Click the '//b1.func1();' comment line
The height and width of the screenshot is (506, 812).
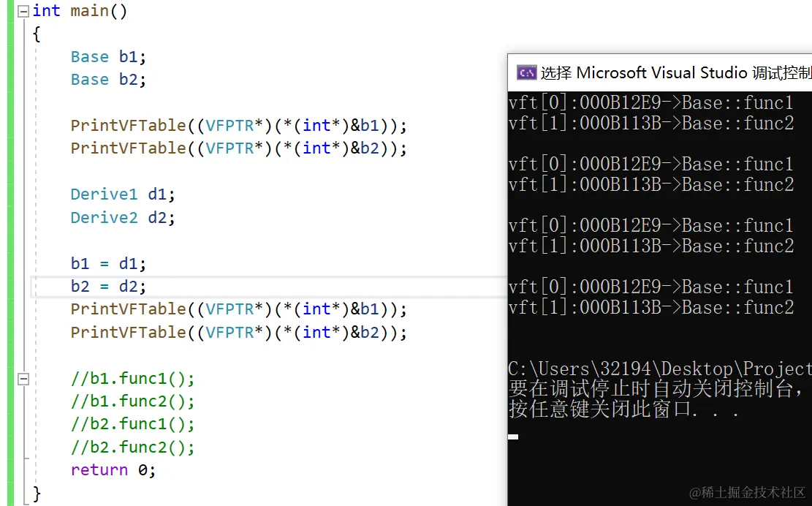132,379
